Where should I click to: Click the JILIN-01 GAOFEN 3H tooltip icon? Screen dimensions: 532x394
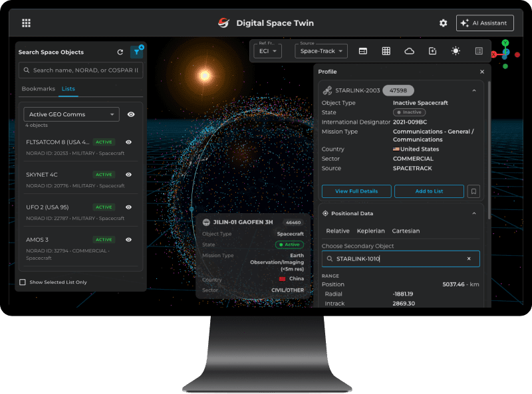coord(206,223)
